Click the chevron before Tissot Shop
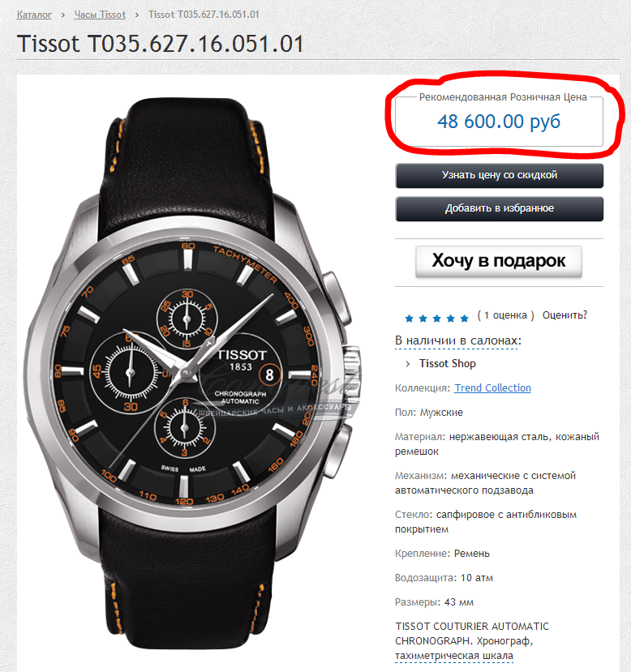The width and height of the screenshot is (631, 672). click(408, 364)
